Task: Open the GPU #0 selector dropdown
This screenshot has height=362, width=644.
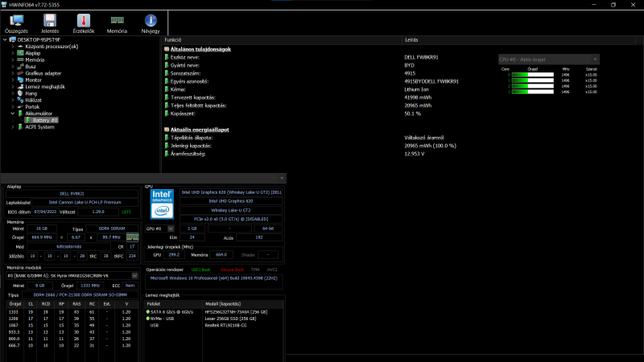Action: 171,228
